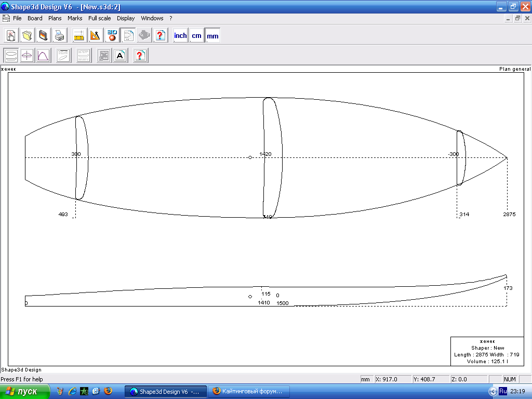The height and width of the screenshot is (399, 532).
Task: Switch units to inch
Action: [x=180, y=35]
